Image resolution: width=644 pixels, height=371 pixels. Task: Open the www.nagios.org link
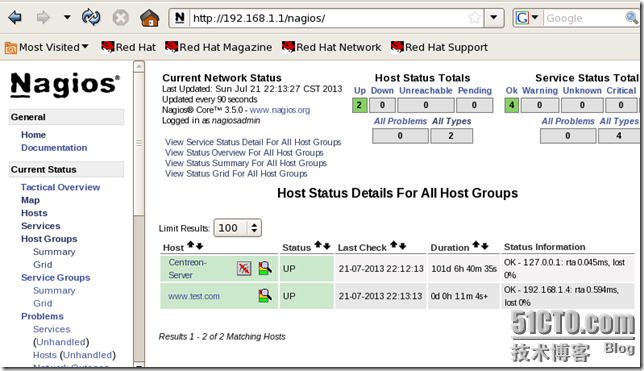(x=280, y=110)
